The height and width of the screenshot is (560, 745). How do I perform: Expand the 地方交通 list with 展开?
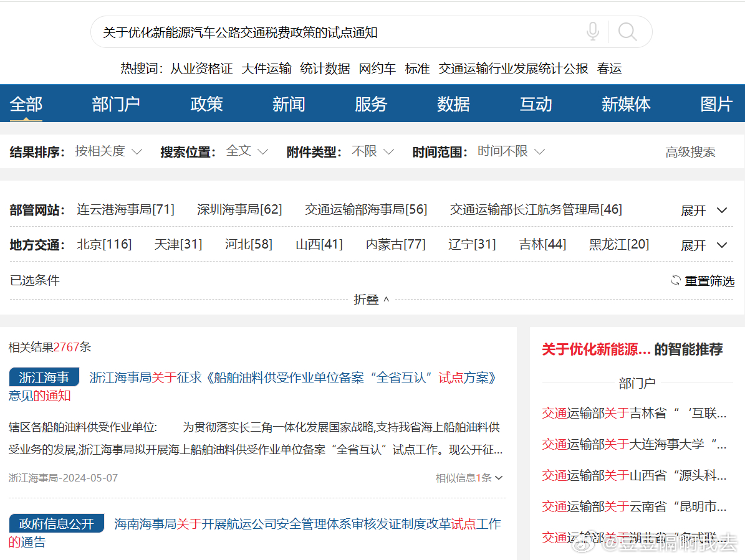[x=704, y=245]
